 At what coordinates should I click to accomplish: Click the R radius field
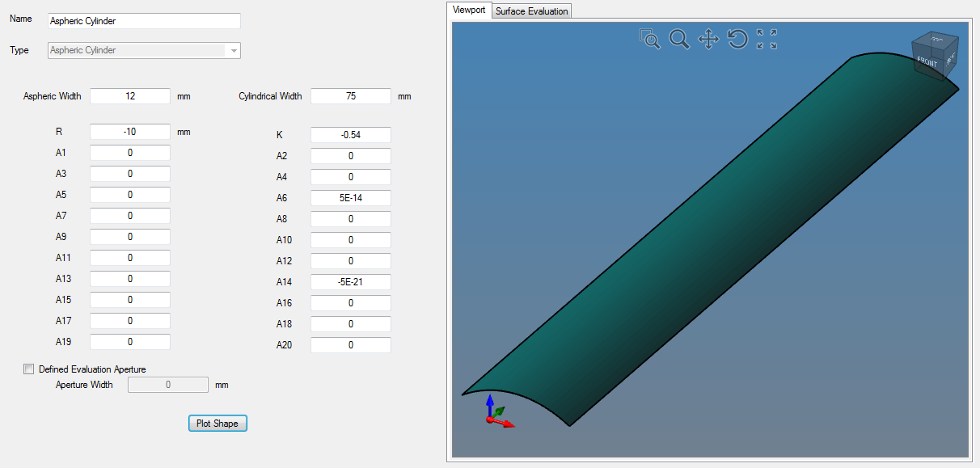point(129,131)
